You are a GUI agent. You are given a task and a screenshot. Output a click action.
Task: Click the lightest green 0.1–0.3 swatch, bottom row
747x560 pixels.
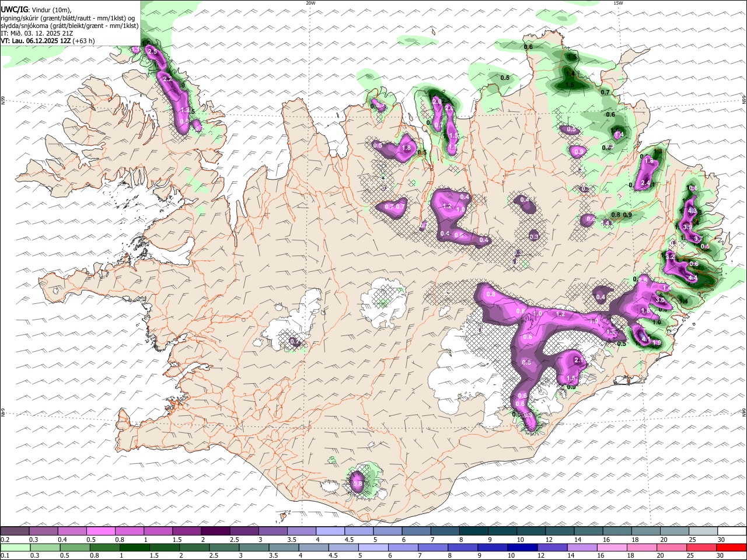point(15,547)
